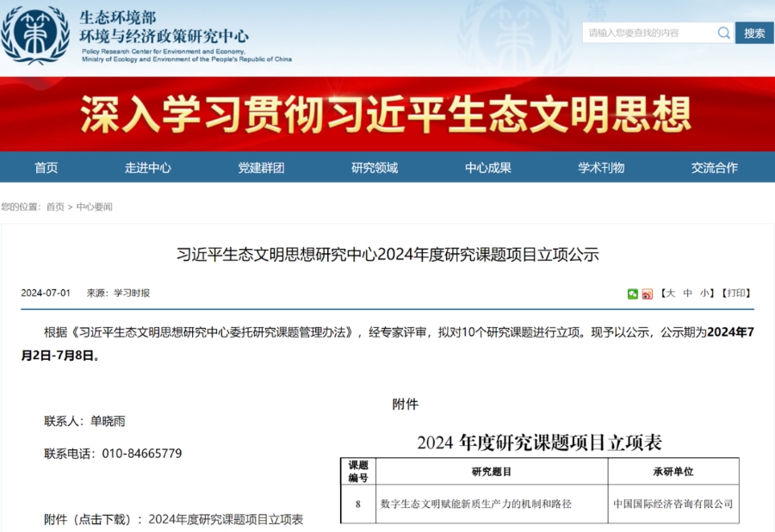Screen dimensions: 775x532
Task: Click the 承研单位 table header
Action: pos(673,472)
